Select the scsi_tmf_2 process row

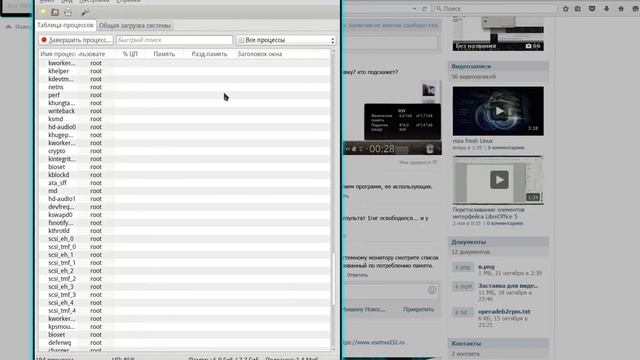[x=184, y=279]
